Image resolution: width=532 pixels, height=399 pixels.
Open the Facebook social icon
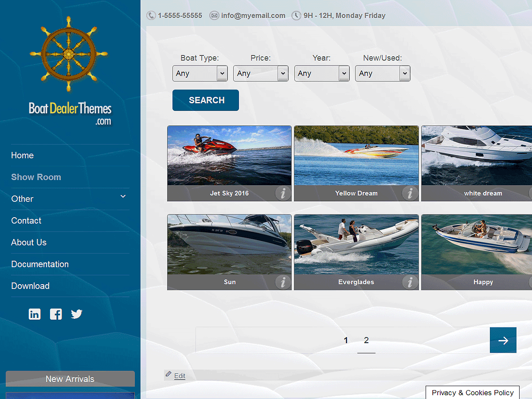56,314
